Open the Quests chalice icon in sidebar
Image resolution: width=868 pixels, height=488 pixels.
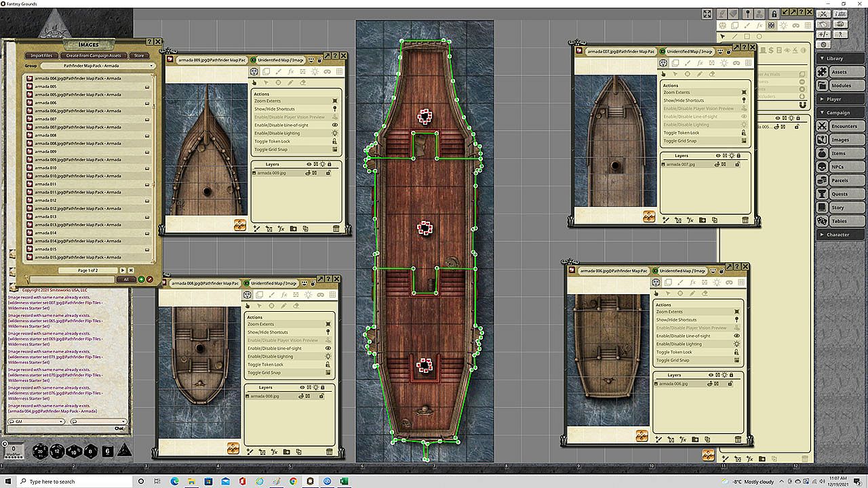822,194
